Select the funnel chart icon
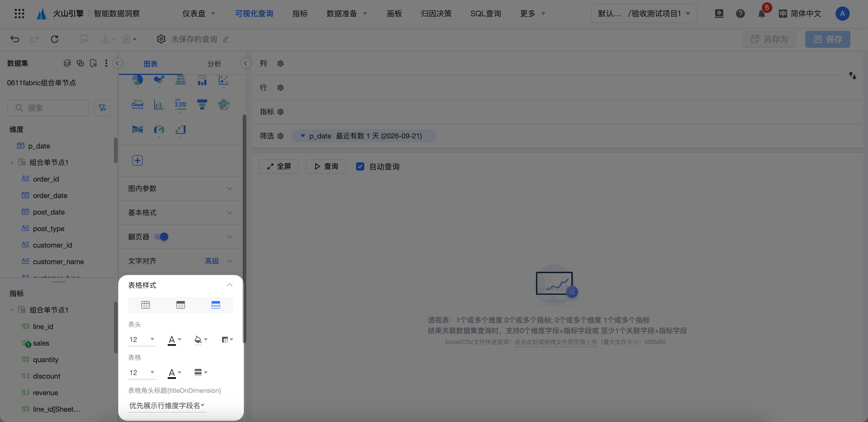Viewport: 868px width, 422px height. click(x=202, y=104)
